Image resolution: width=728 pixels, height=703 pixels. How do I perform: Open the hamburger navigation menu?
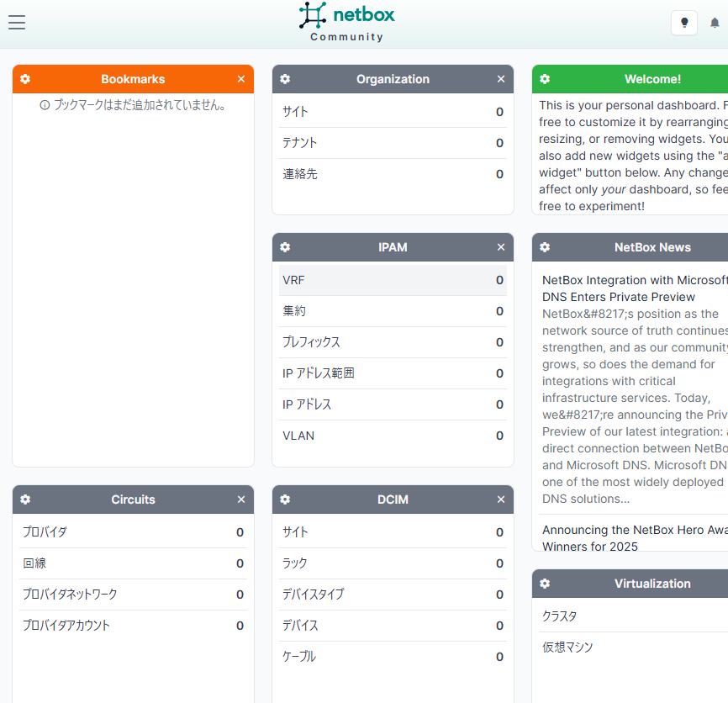17,23
